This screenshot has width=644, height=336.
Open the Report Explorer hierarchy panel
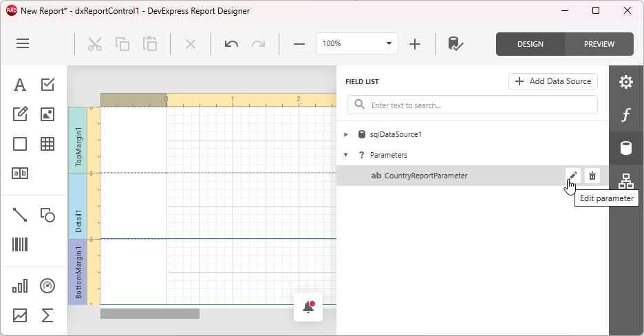(x=626, y=180)
